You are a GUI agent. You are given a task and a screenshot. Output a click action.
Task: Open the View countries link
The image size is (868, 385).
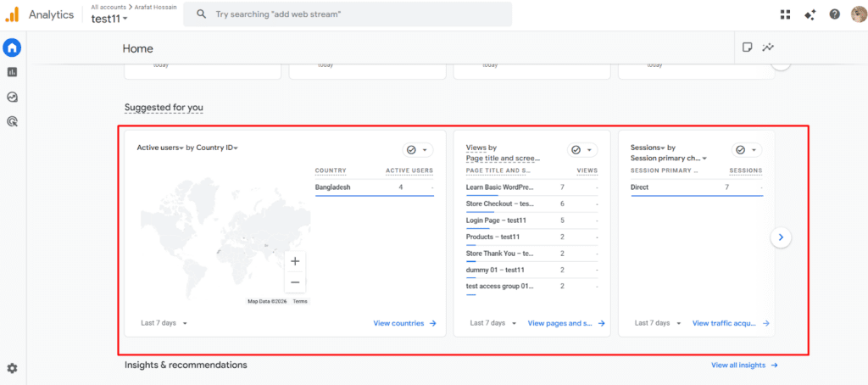tap(404, 323)
